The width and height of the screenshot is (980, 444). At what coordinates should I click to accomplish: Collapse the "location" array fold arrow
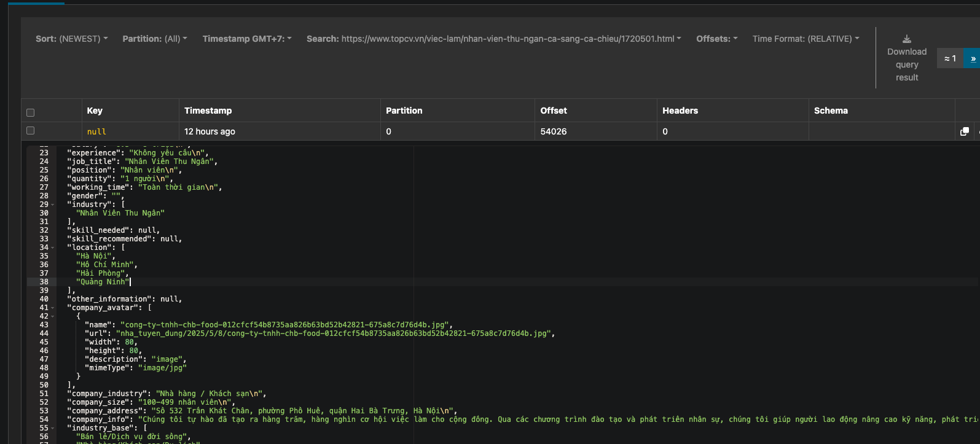coord(53,247)
